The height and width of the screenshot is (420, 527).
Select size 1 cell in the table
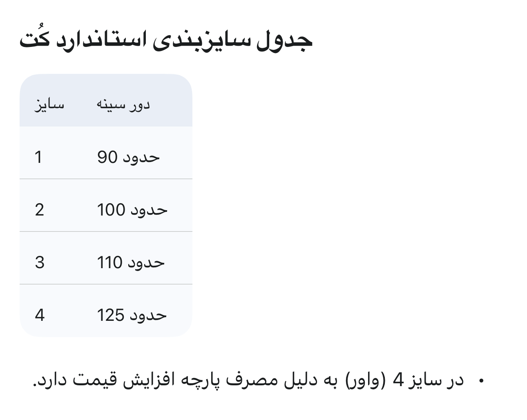coord(39,157)
